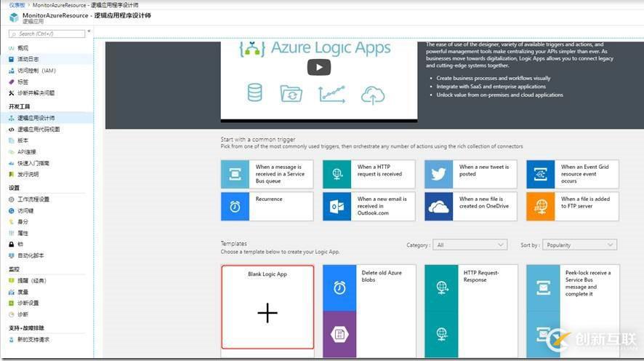Image resolution: width=644 pixels, height=361 pixels.
Task: Click the API连接 sidebar icon
Action: [11, 152]
